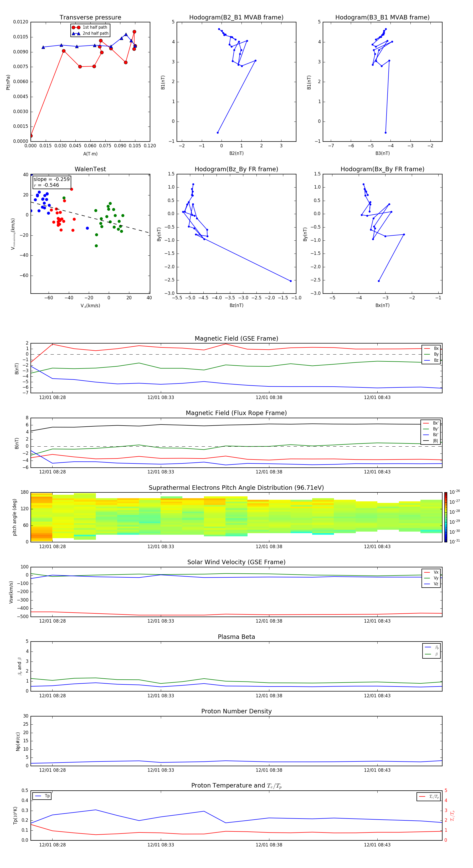Click the 'Te/Tp' legend entry

(x=429, y=797)
